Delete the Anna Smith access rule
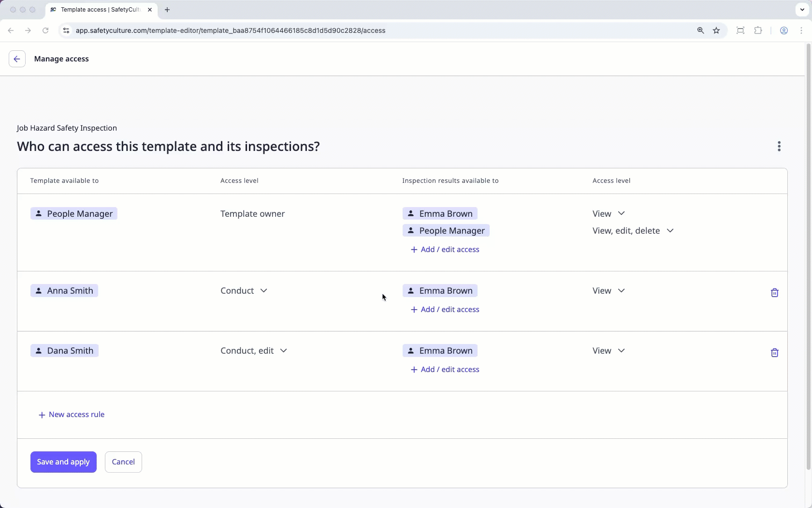This screenshot has height=508, width=812. point(774,293)
